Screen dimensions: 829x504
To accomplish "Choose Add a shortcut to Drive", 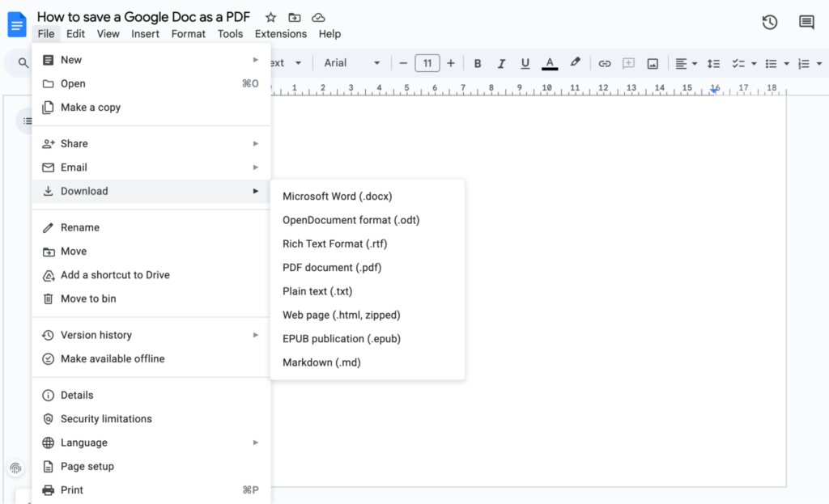I will click(x=151, y=275).
